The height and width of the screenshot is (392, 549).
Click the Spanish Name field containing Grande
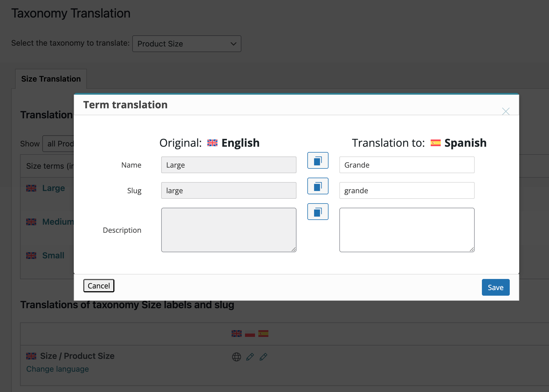[406, 165]
